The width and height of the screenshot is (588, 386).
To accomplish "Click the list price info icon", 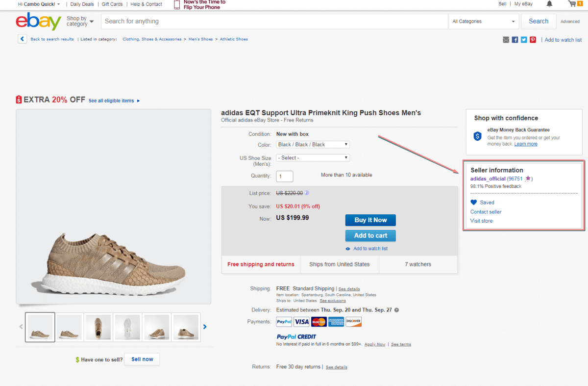I will [x=307, y=193].
